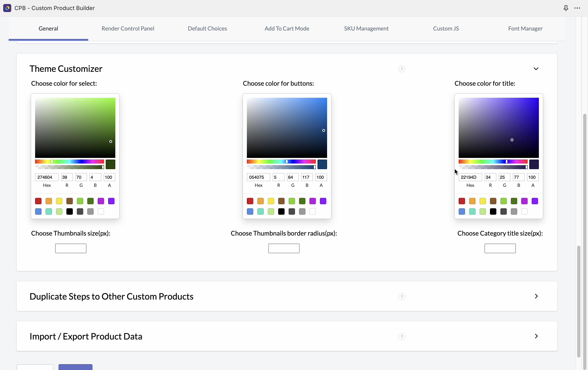The width and height of the screenshot is (588, 370).
Task: Select red swatch in the select color picker
Action: pos(38,201)
